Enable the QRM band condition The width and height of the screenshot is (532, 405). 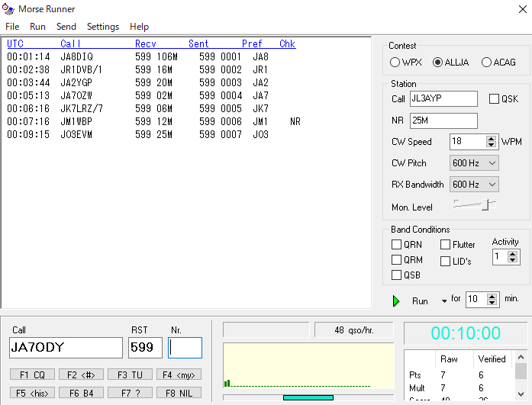point(396,259)
